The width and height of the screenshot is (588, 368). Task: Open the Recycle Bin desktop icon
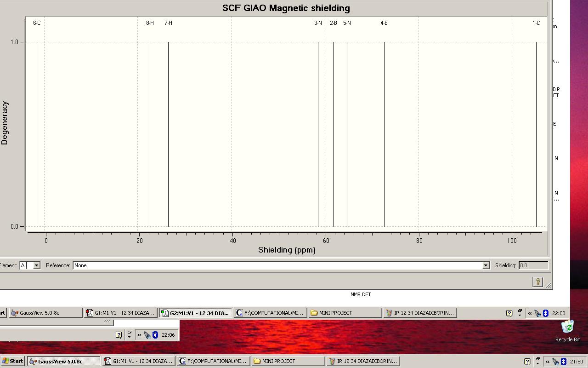click(568, 331)
